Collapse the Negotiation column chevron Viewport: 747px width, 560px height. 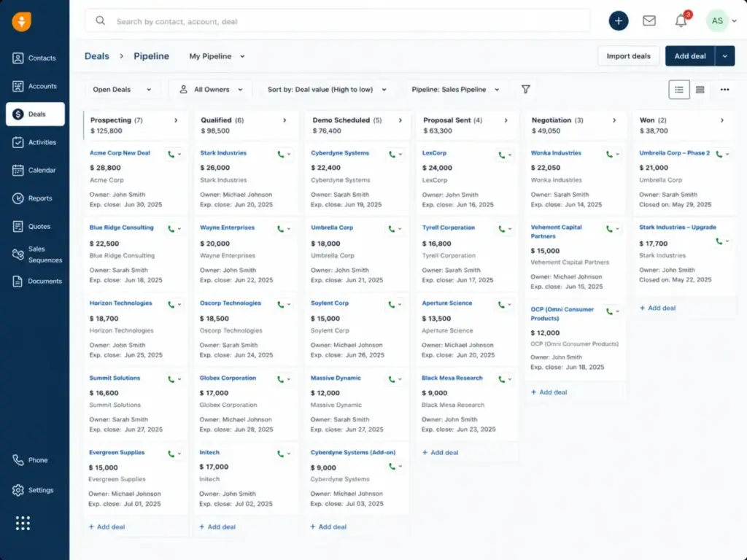coord(614,120)
